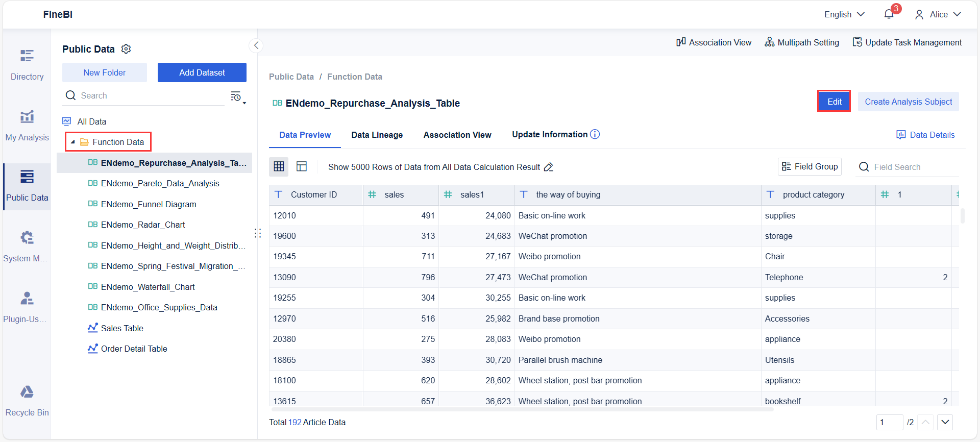Click the Public Data settings gear
The image size is (980, 442).
click(x=126, y=49)
